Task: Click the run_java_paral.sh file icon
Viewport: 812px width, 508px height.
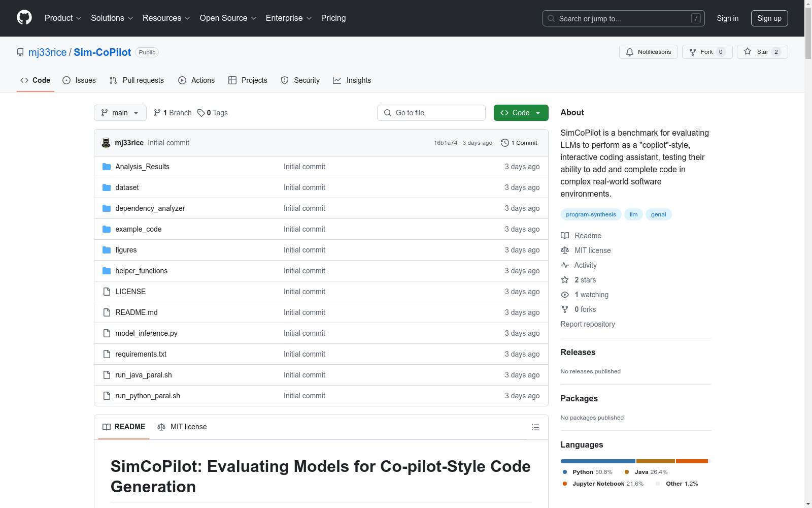Action: [x=107, y=375]
